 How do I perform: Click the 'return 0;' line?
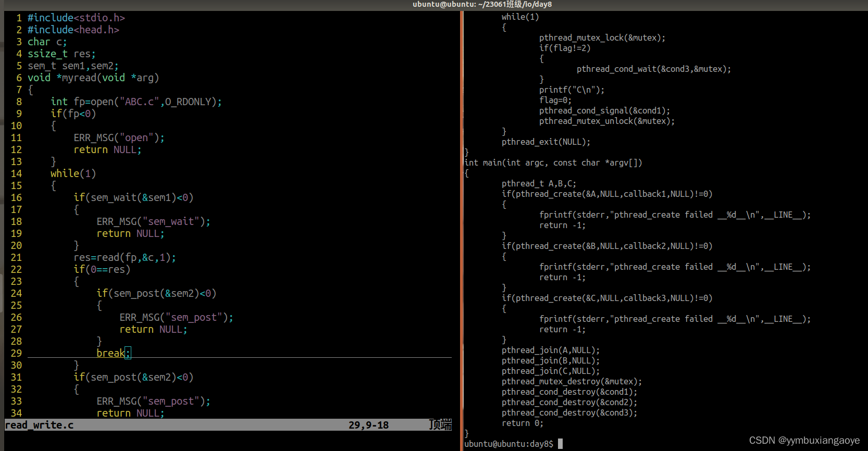(x=522, y=423)
